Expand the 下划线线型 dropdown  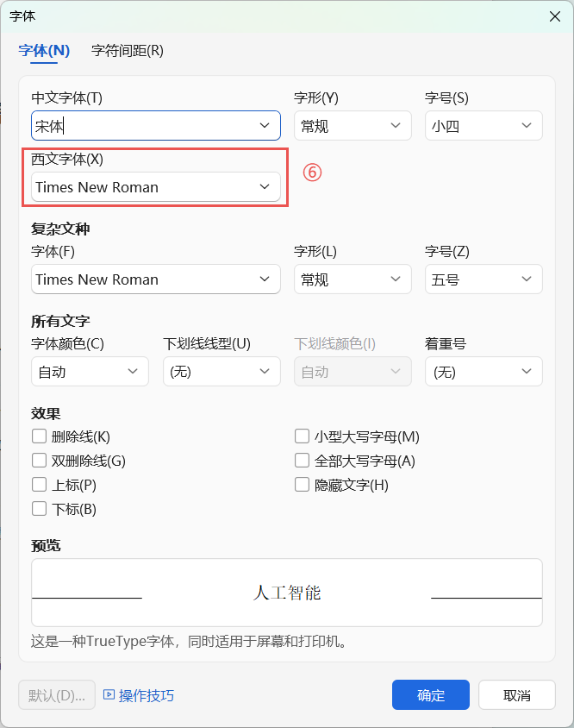(265, 372)
